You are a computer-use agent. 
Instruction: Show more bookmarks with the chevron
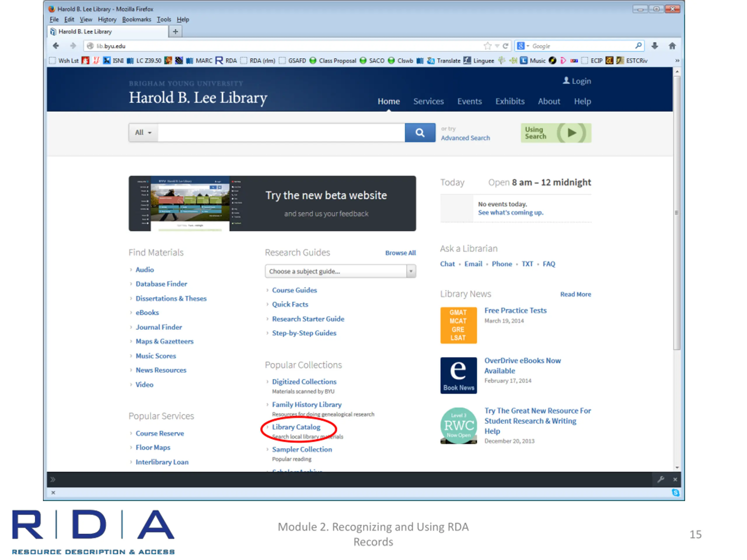click(x=677, y=61)
